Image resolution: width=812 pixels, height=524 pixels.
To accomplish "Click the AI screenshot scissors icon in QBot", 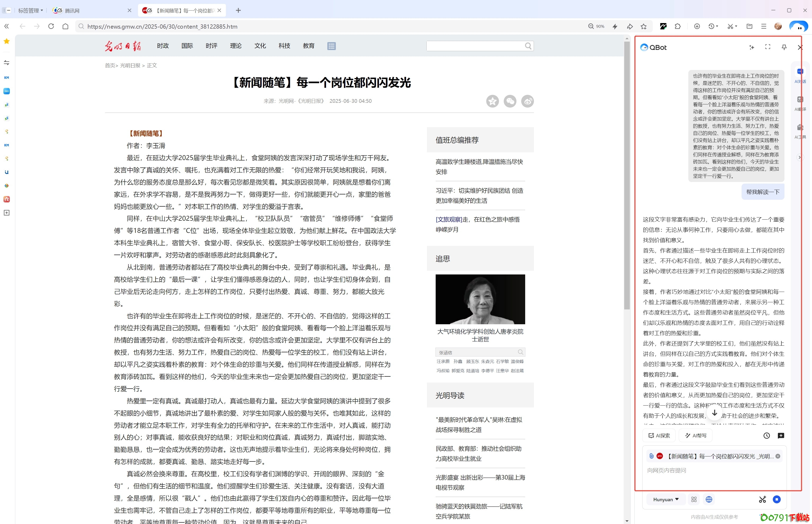I will [762, 499].
